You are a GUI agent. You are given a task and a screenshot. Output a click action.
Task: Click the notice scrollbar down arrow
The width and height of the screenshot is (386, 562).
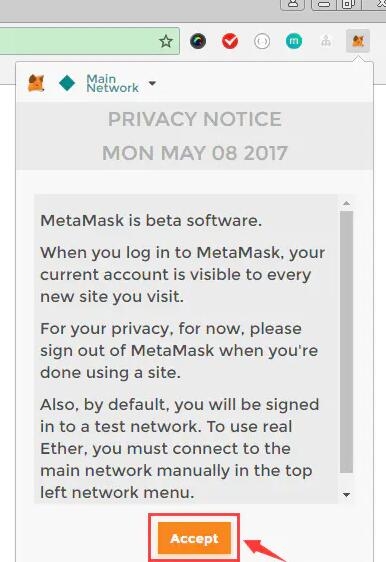(346, 495)
